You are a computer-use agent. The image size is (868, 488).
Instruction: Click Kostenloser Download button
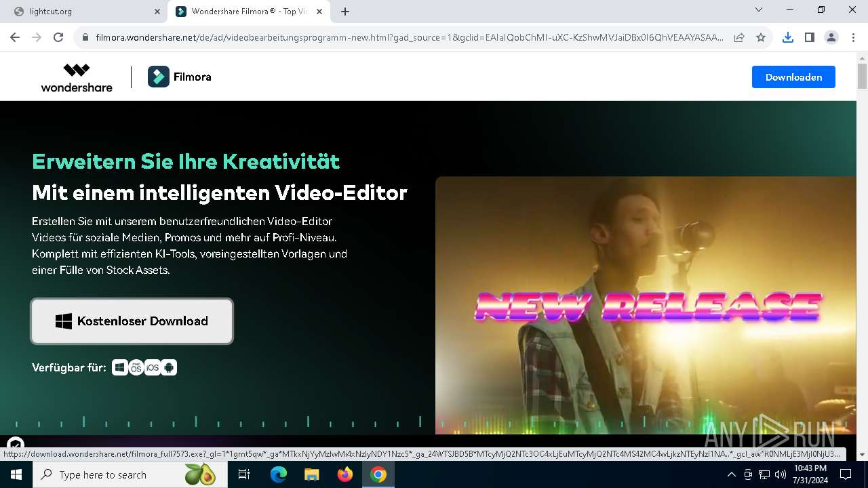pos(132,321)
